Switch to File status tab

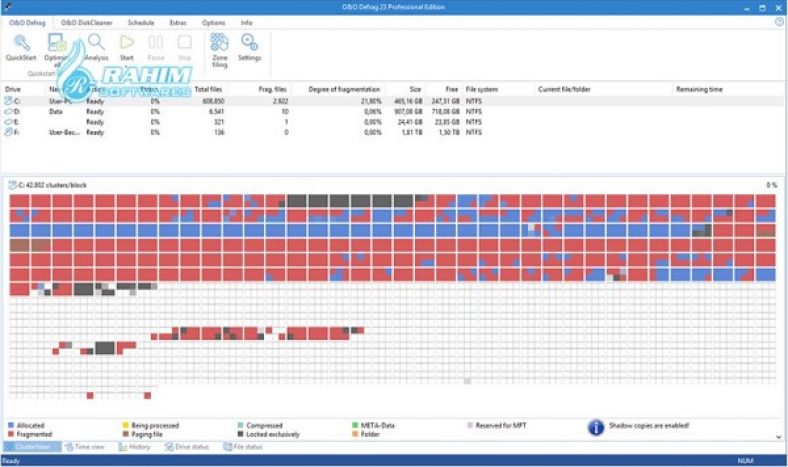(x=243, y=446)
